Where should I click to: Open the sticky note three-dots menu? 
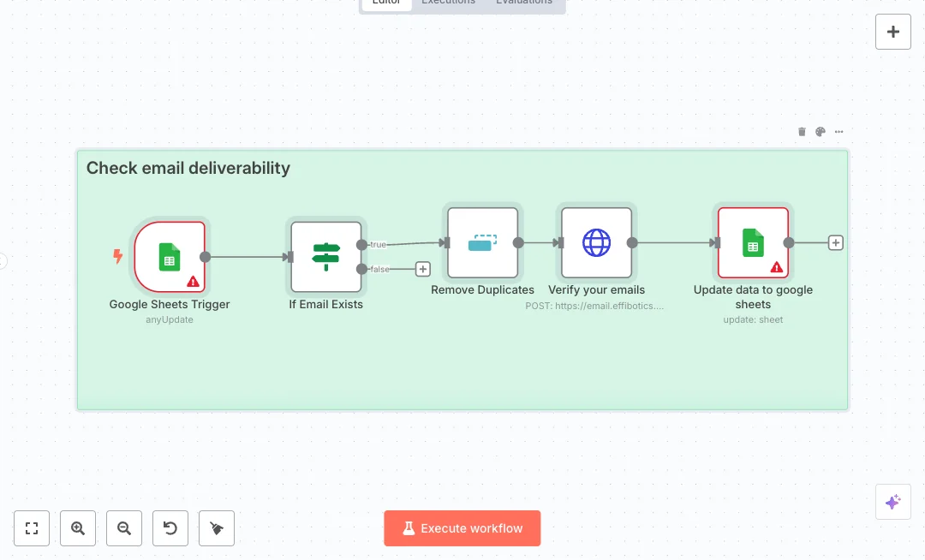click(839, 132)
